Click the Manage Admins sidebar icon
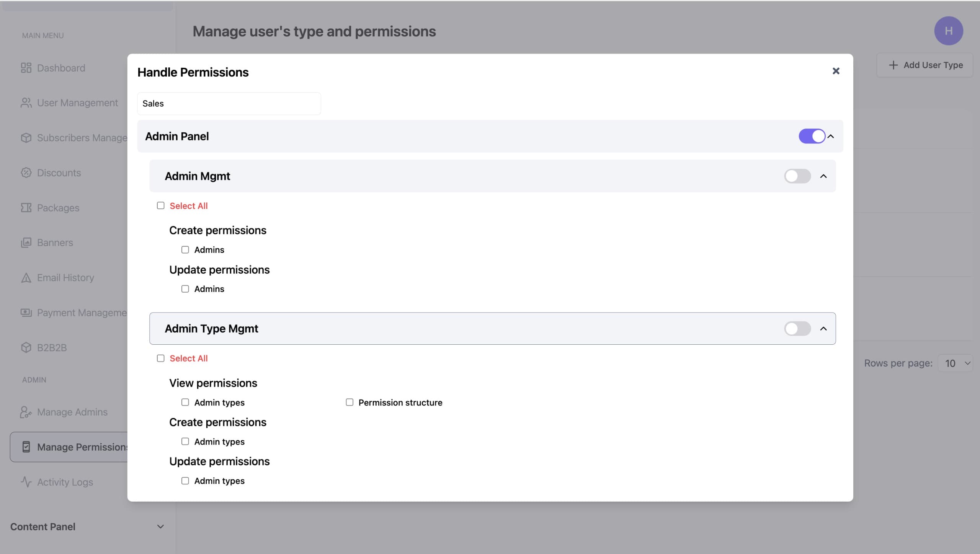The height and width of the screenshot is (554, 980). tap(26, 412)
